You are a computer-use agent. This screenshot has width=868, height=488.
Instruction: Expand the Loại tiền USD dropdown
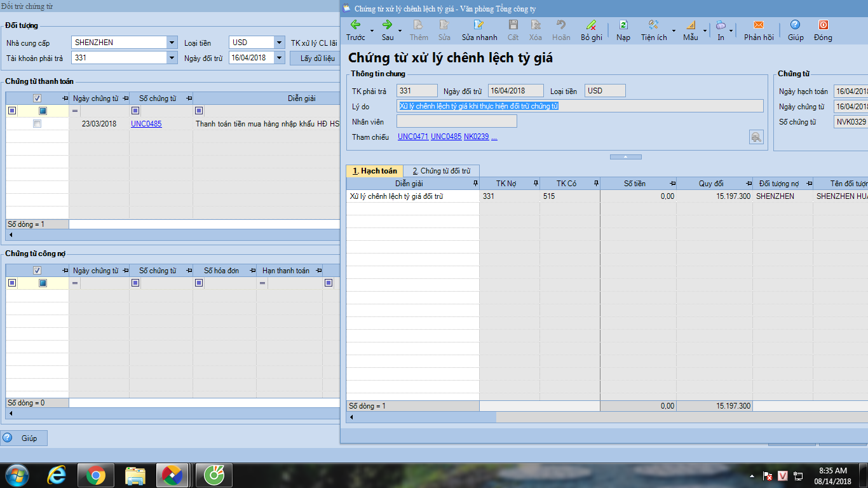280,43
